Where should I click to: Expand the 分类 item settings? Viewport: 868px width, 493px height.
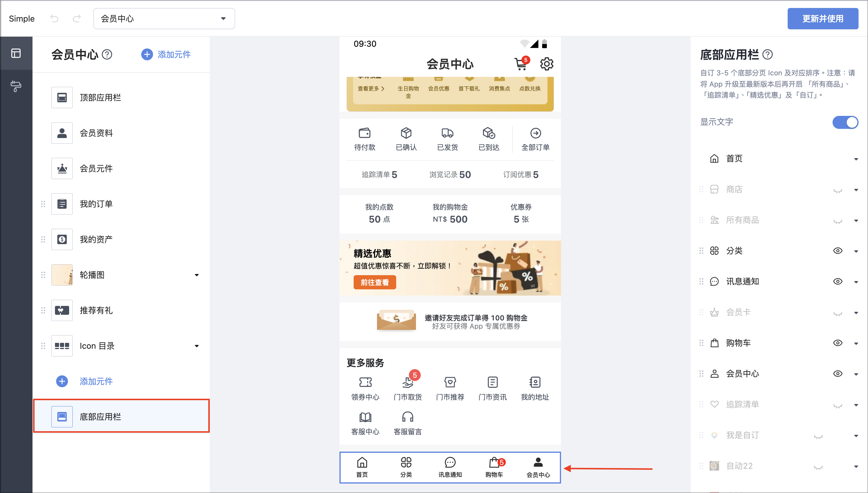tap(856, 251)
